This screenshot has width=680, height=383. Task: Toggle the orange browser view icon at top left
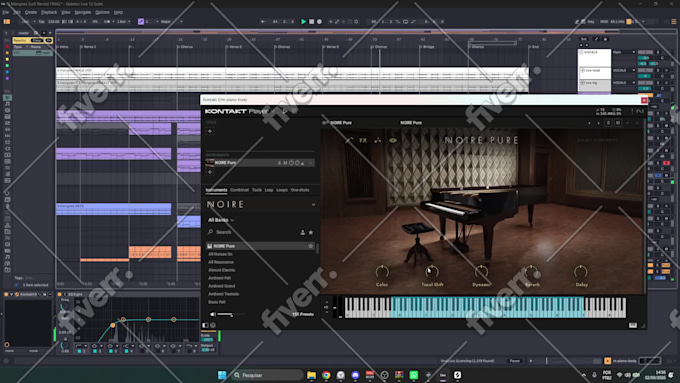coord(7,21)
